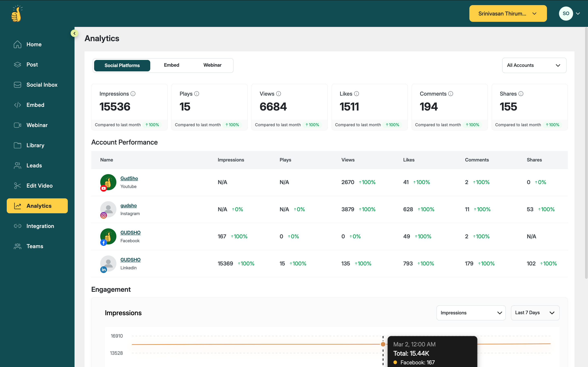Open the Srinivasan Thirum... workspace selector
588x367 pixels.
(x=508, y=14)
